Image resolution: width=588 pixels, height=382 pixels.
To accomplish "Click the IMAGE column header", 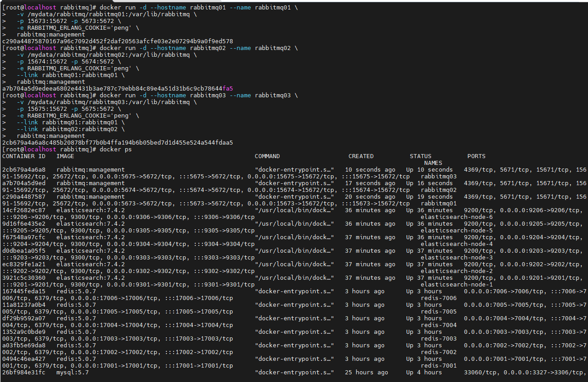I will [x=65, y=156].
